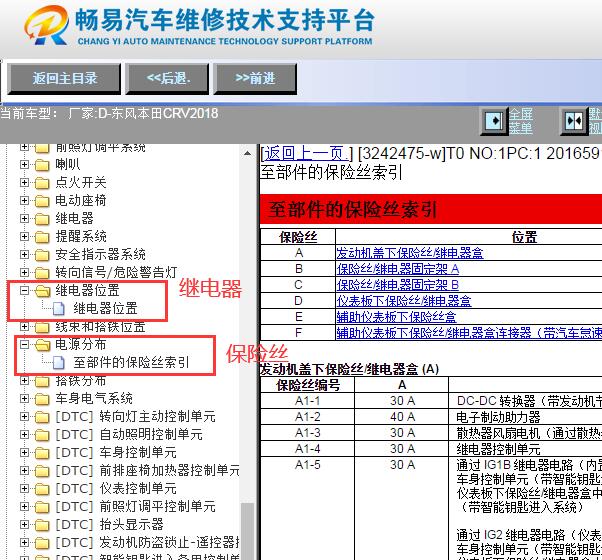The height and width of the screenshot is (560, 602).
Task: Select [DTC] 前排座椅加热器控制单元 item
Action: coord(147,471)
